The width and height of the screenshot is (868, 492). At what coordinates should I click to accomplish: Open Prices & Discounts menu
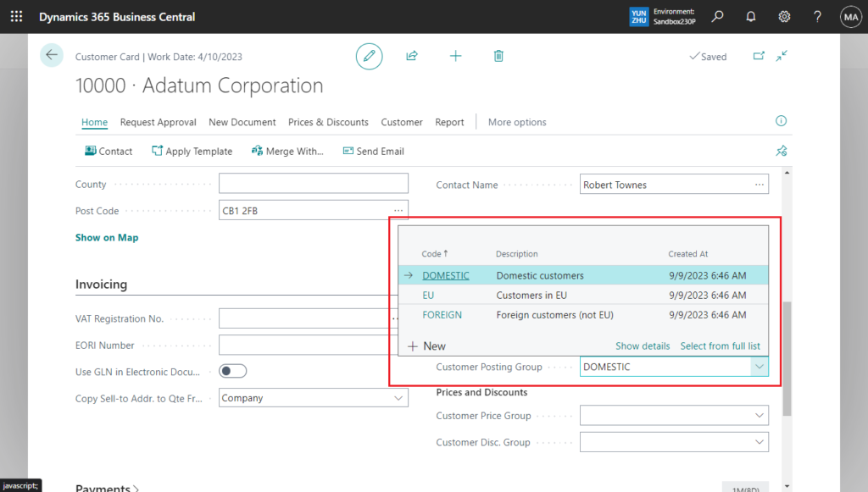tap(328, 122)
